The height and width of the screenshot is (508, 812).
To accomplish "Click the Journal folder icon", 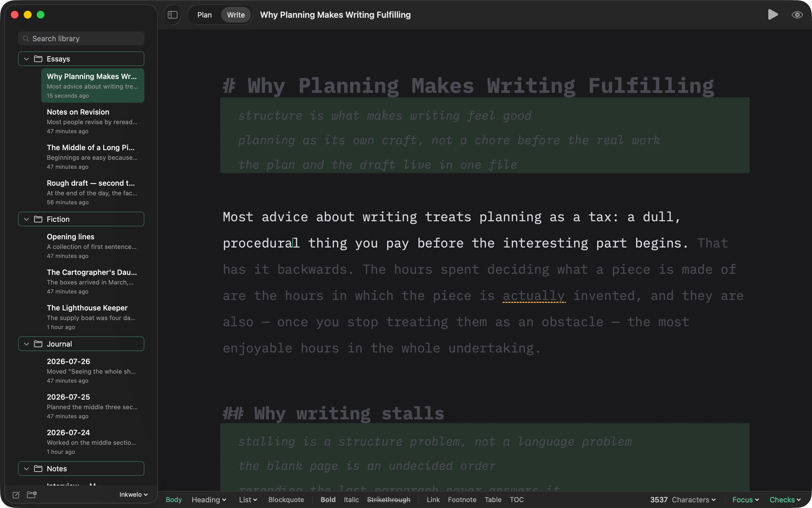I will click(x=38, y=344).
